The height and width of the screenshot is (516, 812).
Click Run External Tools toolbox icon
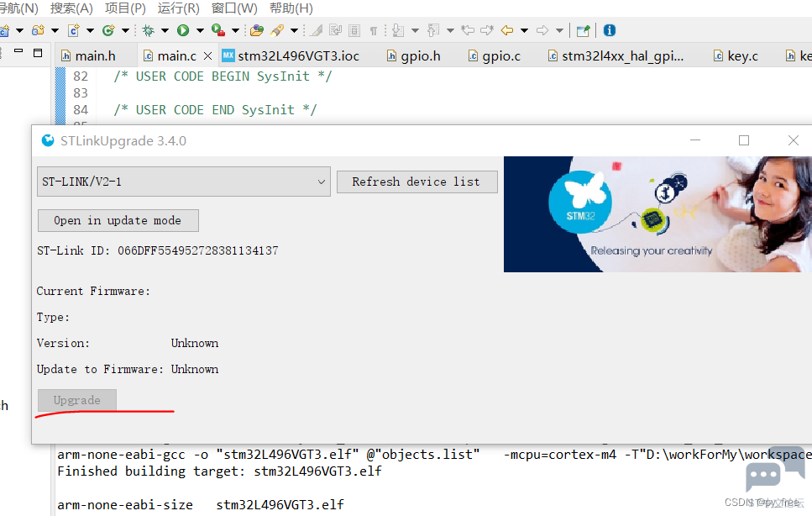click(218, 30)
